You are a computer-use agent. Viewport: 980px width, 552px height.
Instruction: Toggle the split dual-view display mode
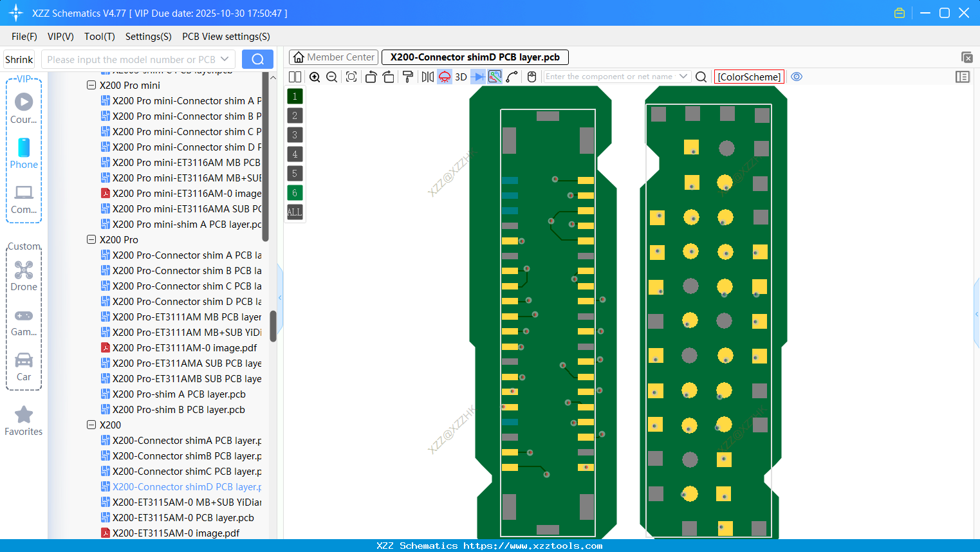click(295, 77)
